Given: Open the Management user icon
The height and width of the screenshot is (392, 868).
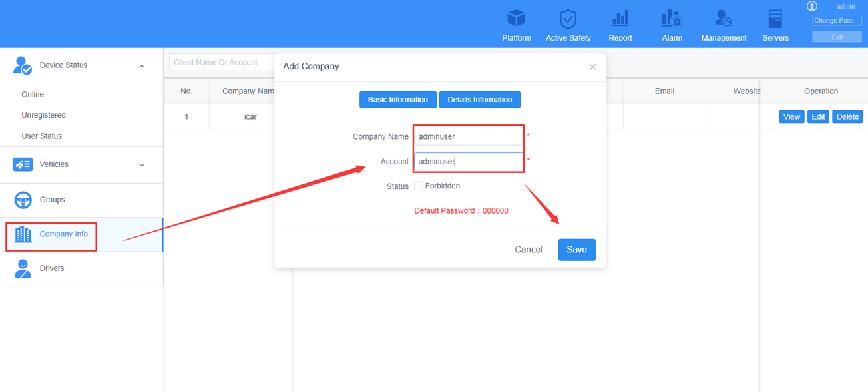Looking at the screenshot, I should click(724, 18).
